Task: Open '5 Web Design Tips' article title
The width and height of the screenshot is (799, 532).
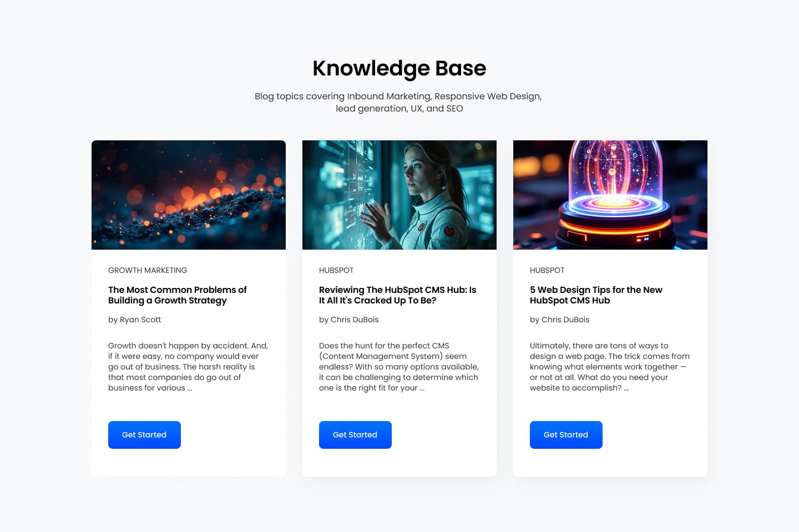Action: click(x=596, y=295)
